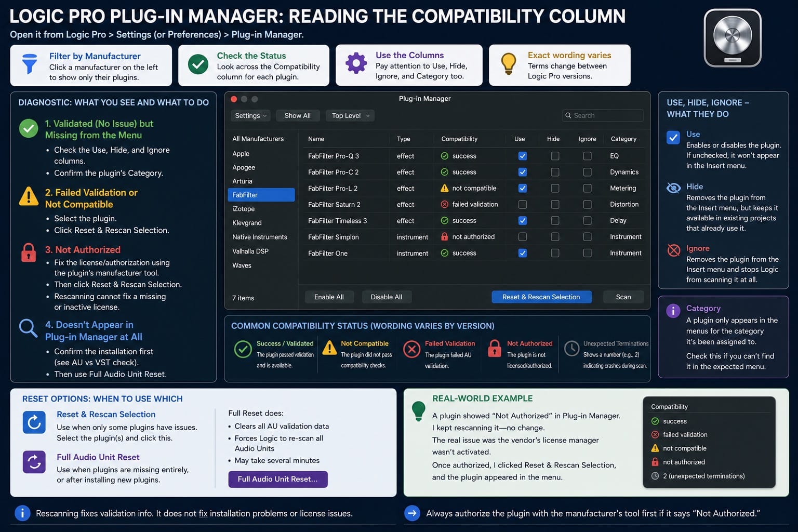Select iZotope in the manufacturers list
Image resolution: width=798 pixels, height=532 pixels.
[244, 209]
